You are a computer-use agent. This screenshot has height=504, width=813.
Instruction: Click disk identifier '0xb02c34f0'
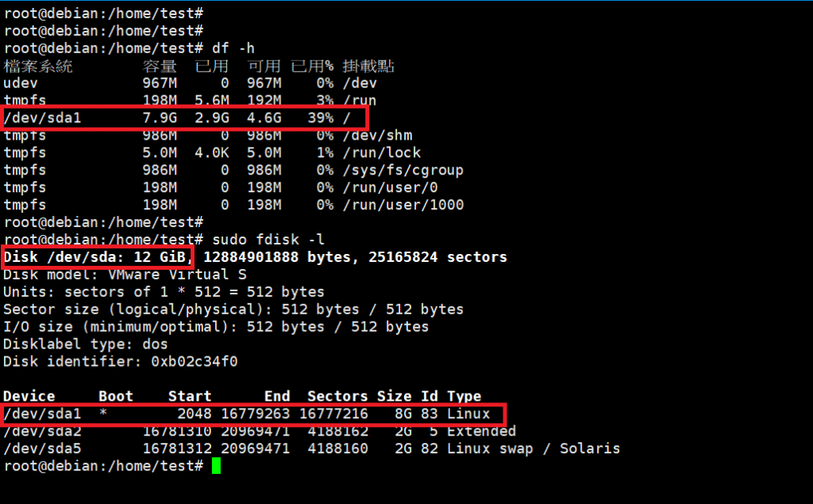coord(195,361)
